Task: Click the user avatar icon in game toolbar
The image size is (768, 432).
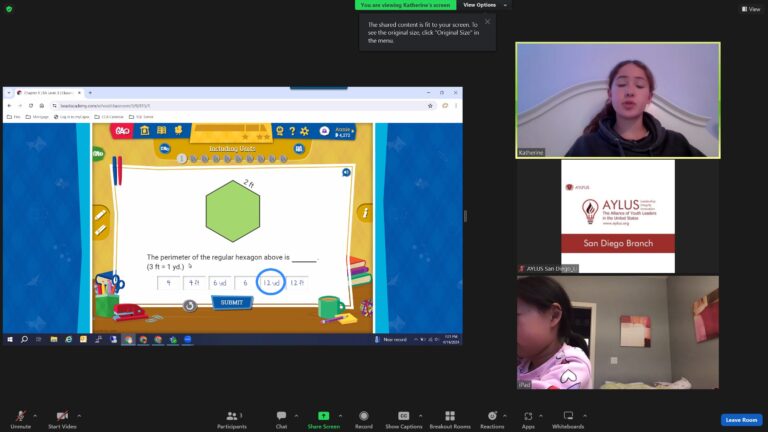Action: [324, 131]
